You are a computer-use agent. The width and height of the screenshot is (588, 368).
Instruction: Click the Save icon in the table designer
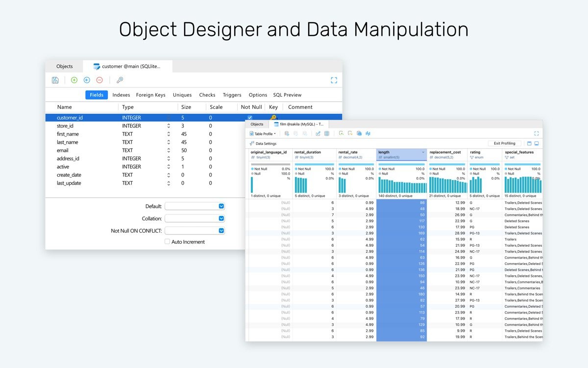[x=55, y=80]
